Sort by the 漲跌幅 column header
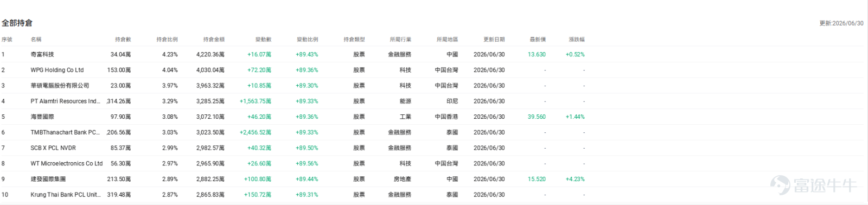The width and height of the screenshot is (868, 205). [577, 39]
